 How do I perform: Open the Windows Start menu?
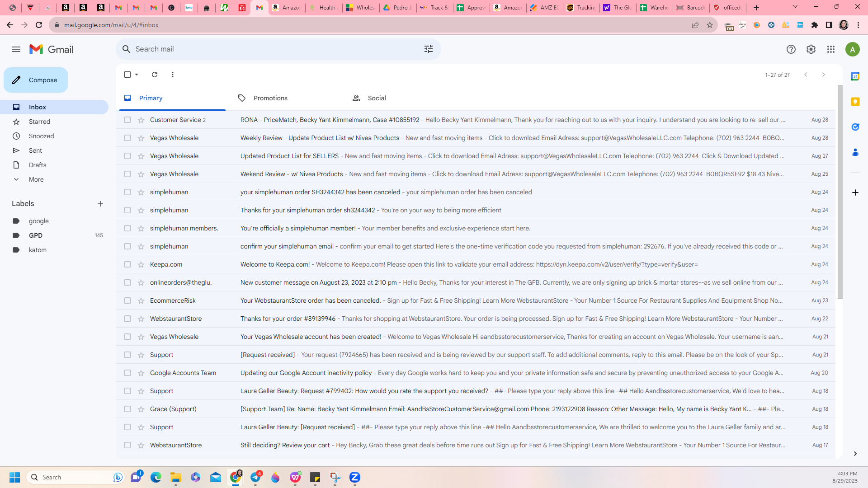(14, 477)
